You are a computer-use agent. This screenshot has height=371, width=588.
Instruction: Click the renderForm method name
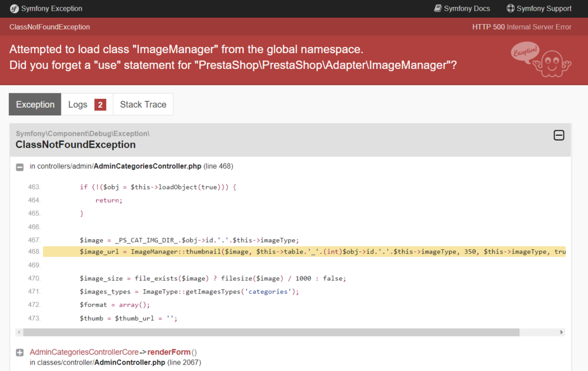tap(169, 352)
